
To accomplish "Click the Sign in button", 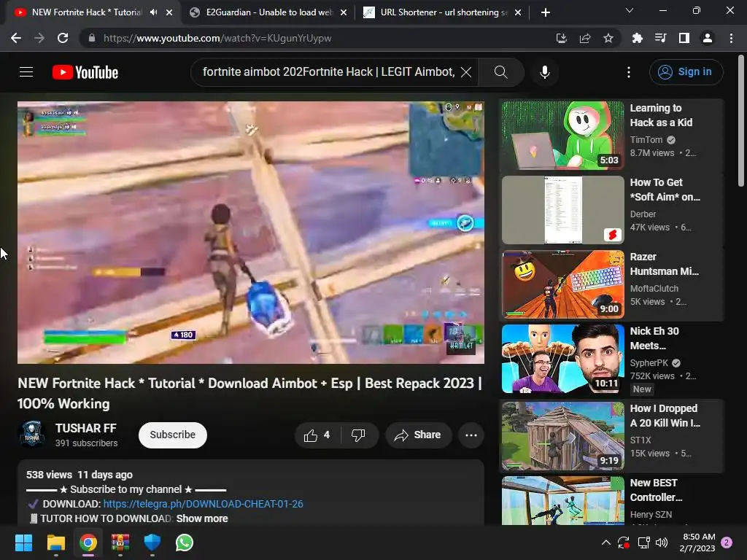I will 686,72.
